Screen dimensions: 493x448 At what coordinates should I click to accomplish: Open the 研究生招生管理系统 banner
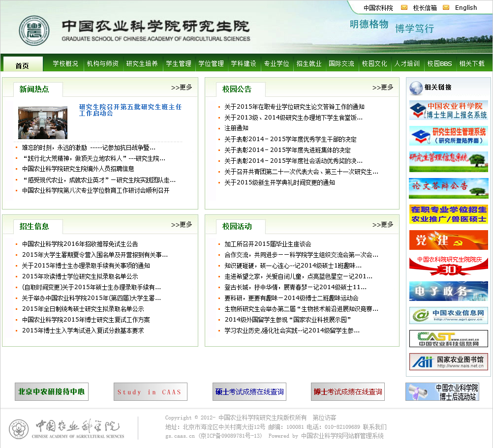[x=448, y=136]
